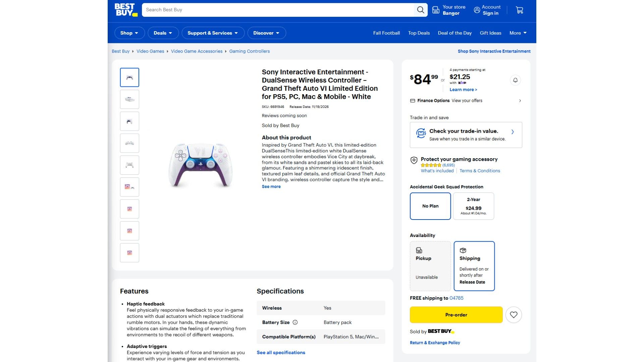Open Terms & Conditions link
The width and height of the screenshot is (644, 362).
(x=480, y=171)
